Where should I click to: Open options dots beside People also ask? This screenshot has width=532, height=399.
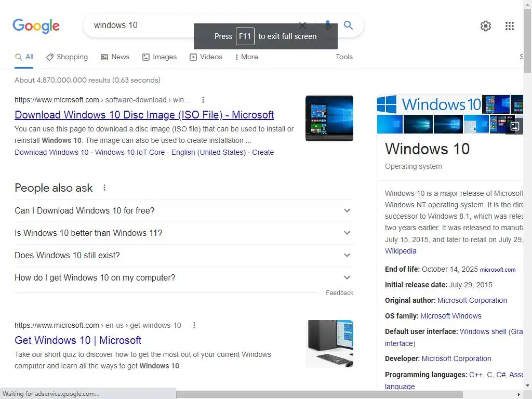104,188
